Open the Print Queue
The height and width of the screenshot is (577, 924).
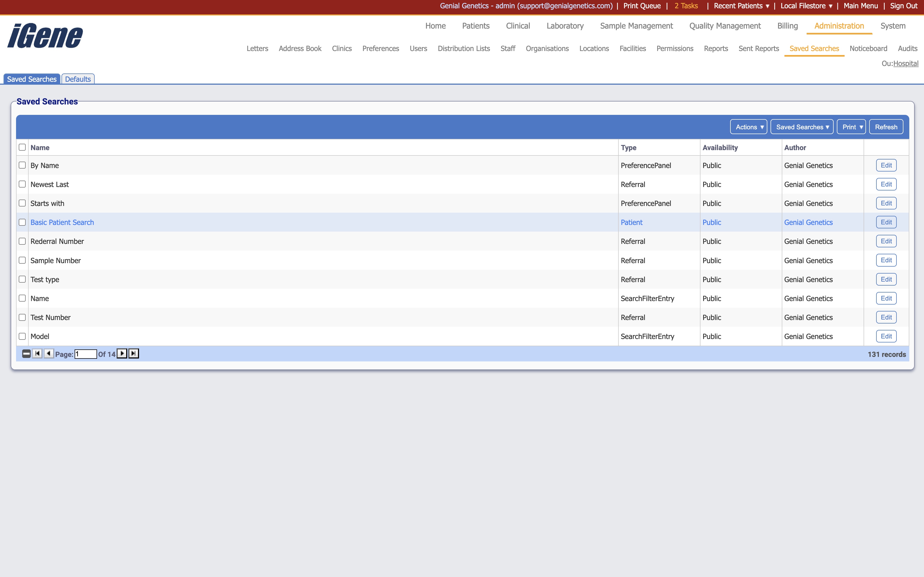click(641, 6)
